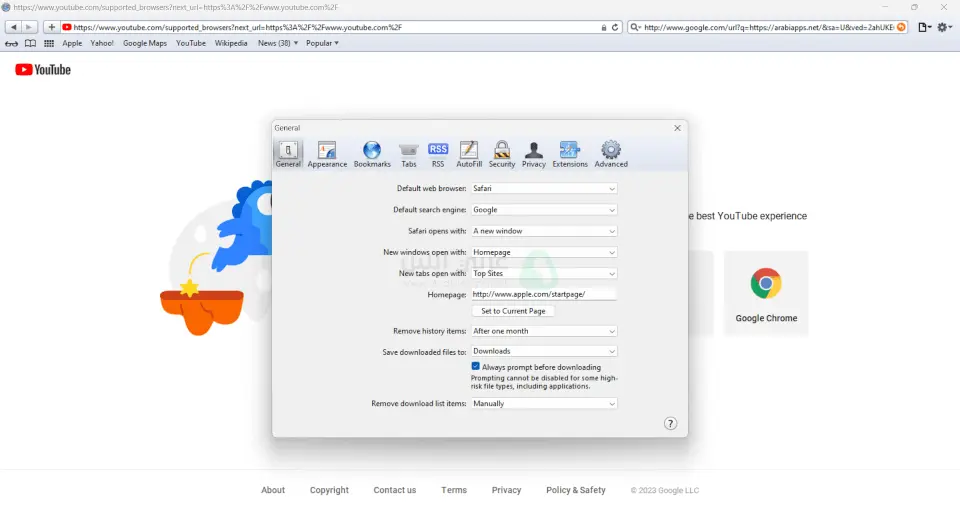960x509 pixels.
Task: Open the Reading List glasses icon
Action: (x=11, y=43)
